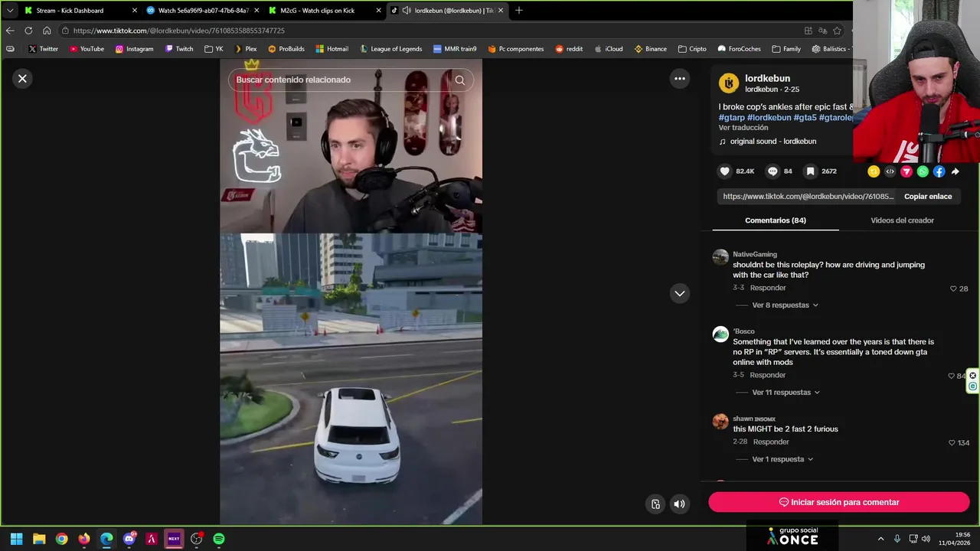980x551 pixels.
Task: Click 'Responder' on shawn's comment
Action: [771, 442]
